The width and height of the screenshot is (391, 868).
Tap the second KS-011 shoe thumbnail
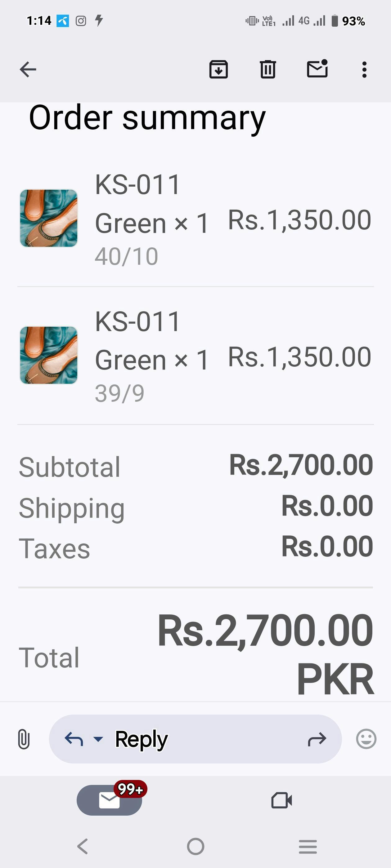point(49,355)
